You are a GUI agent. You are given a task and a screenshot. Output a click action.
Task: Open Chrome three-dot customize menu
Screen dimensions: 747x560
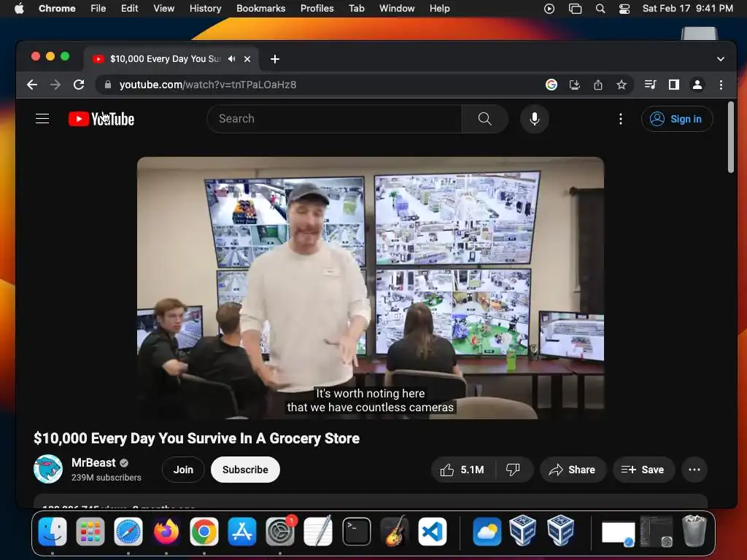[721, 85]
